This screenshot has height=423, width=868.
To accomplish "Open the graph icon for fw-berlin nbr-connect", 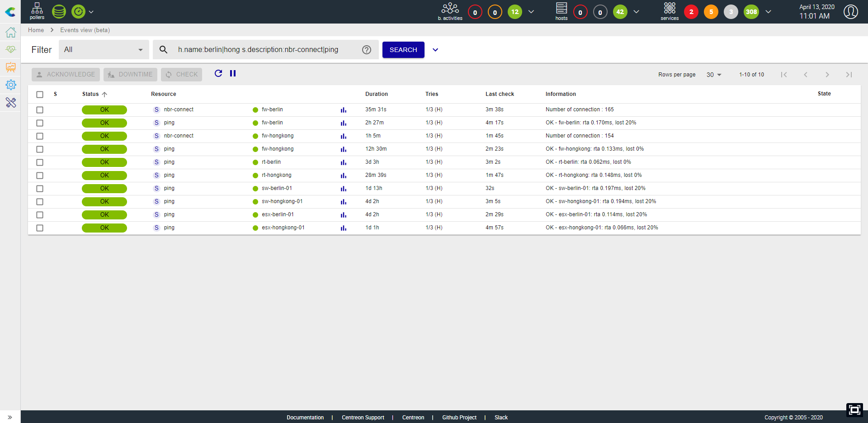I will [344, 110].
